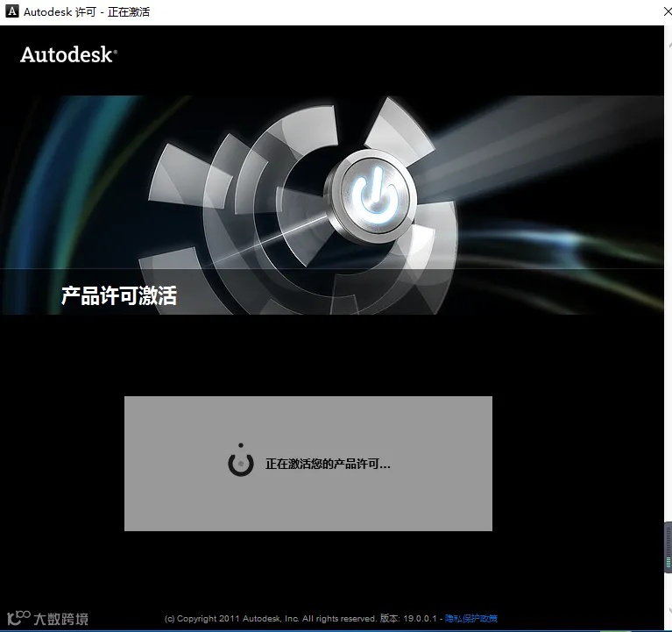
Task: Click the Autodesk logo text
Action: (68, 55)
